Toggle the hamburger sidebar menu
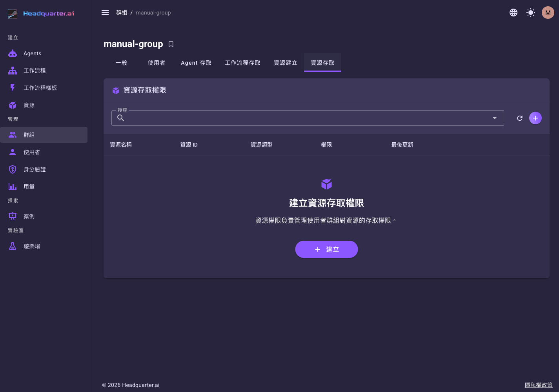Viewport: 559px width, 392px height. (x=105, y=13)
